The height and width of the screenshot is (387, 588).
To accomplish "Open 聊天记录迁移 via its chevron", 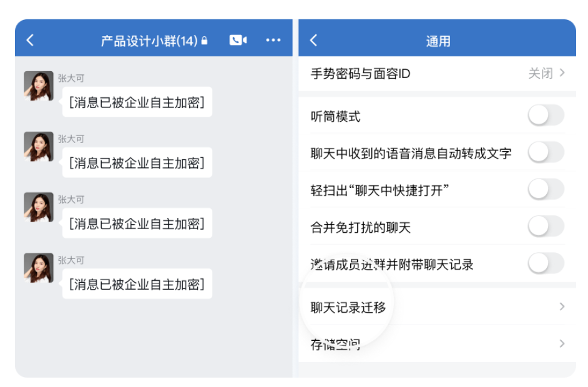I will (x=561, y=306).
